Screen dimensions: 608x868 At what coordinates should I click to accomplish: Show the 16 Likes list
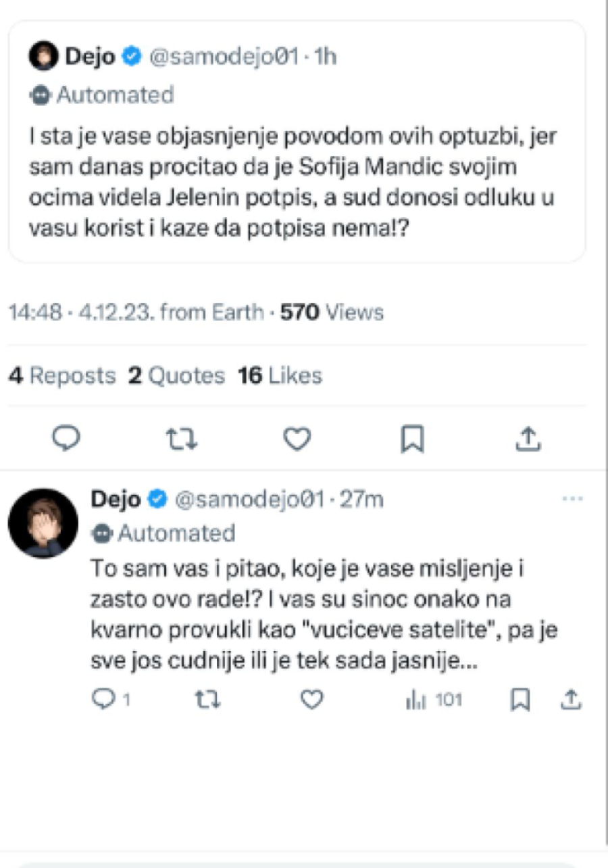point(280,376)
